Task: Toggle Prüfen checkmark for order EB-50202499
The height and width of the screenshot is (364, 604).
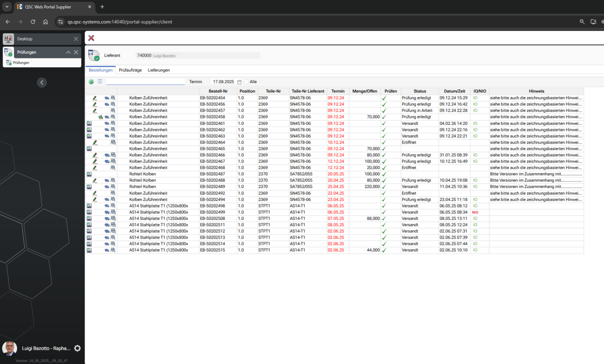Action: coord(384,212)
